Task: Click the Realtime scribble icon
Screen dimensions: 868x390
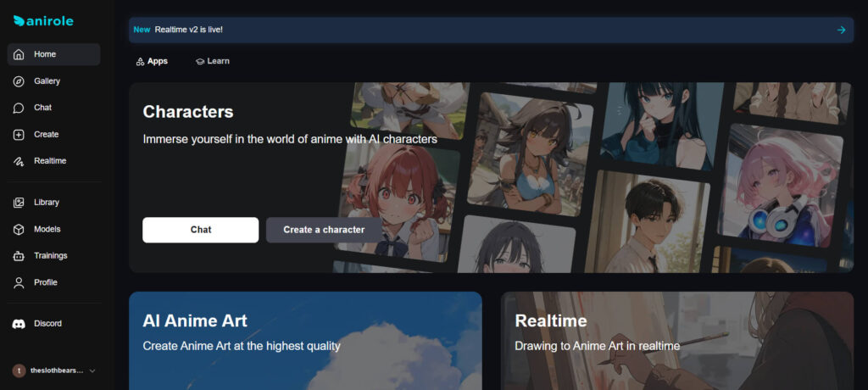Action: tap(19, 161)
